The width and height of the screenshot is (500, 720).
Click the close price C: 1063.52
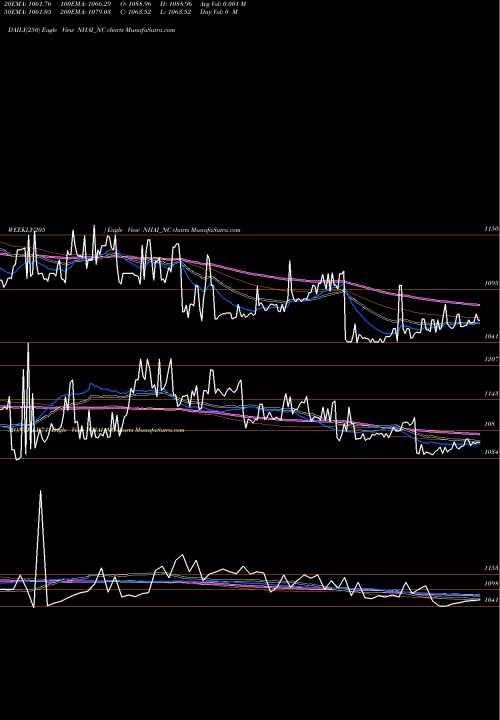tap(135, 12)
